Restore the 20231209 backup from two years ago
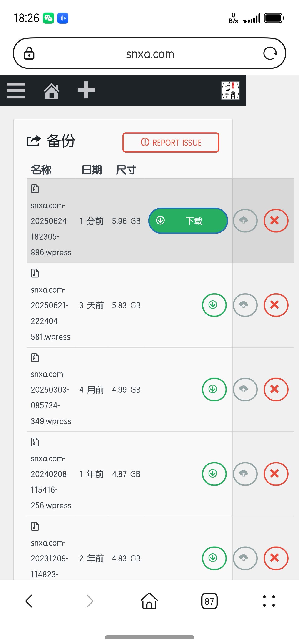 pos(245,558)
